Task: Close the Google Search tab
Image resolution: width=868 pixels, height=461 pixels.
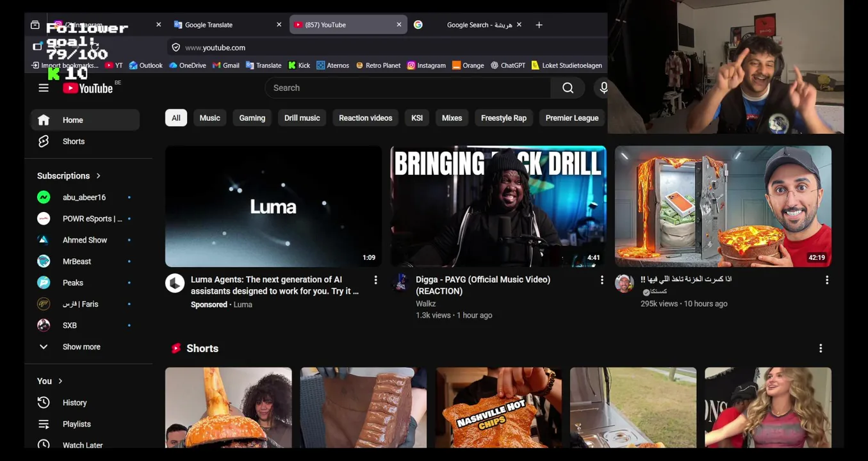Action: point(519,25)
